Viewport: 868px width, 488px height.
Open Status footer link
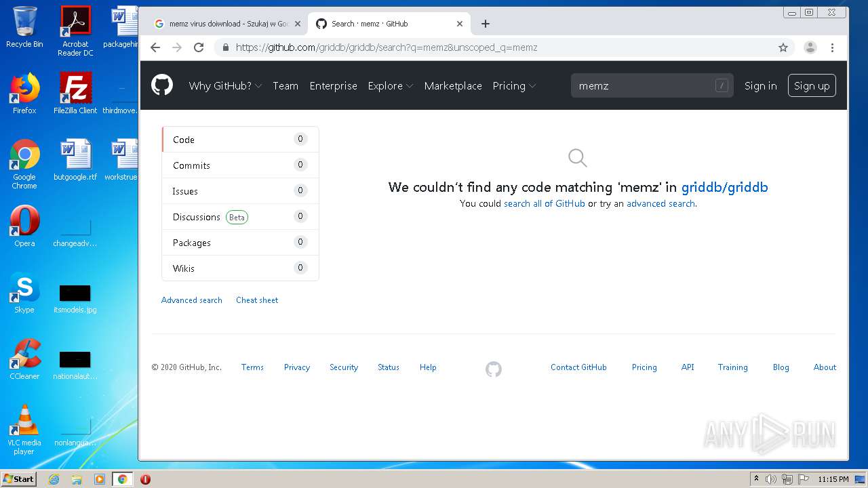click(x=389, y=367)
